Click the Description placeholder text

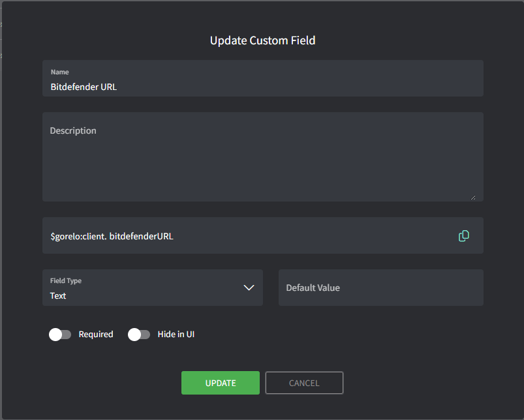tap(73, 130)
